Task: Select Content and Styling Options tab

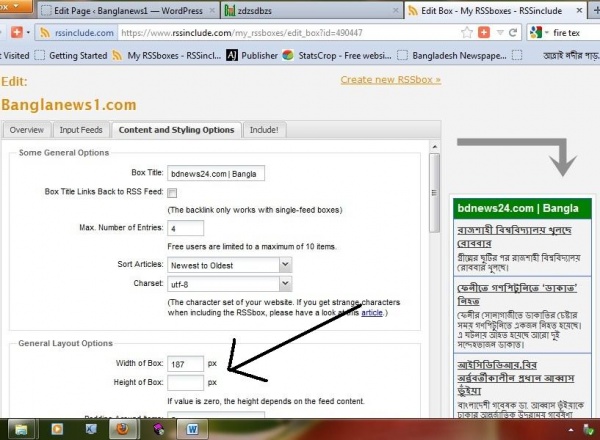Action: point(176,130)
